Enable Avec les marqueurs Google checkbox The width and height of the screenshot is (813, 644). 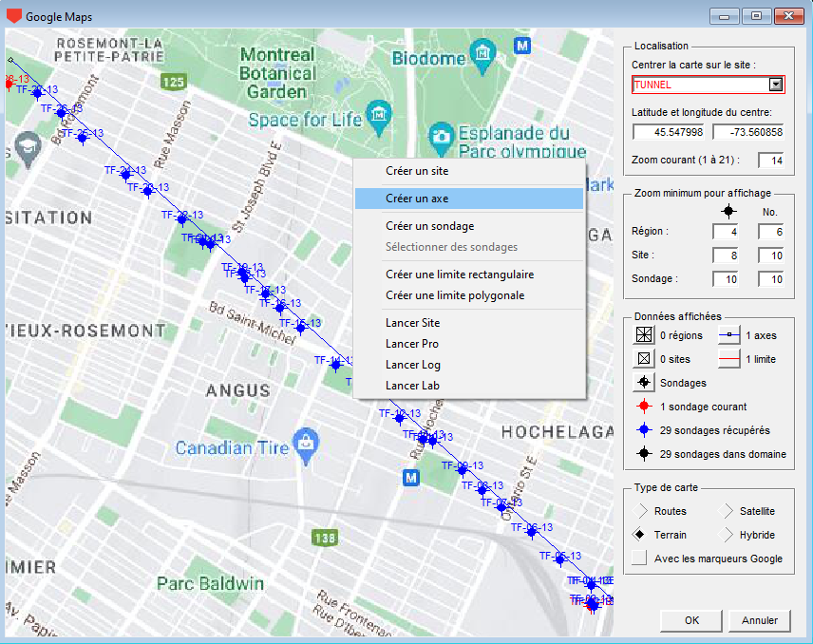pyautogui.click(x=639, y=559)
